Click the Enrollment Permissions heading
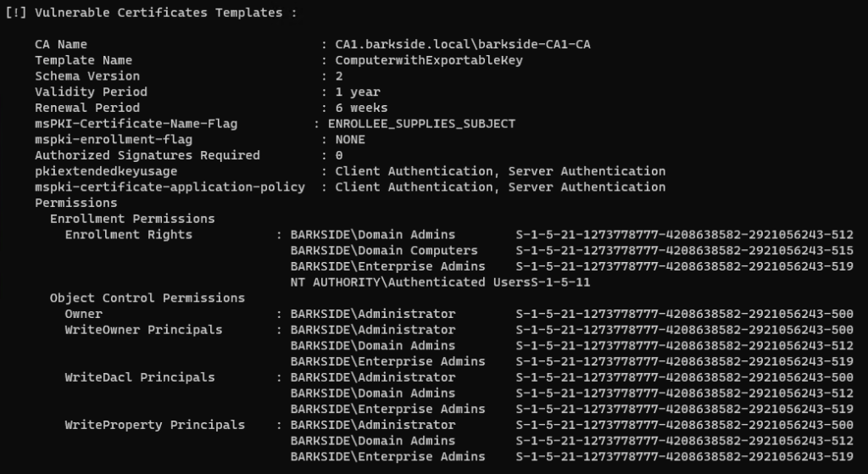868x474 pixels. coord(132,219)
